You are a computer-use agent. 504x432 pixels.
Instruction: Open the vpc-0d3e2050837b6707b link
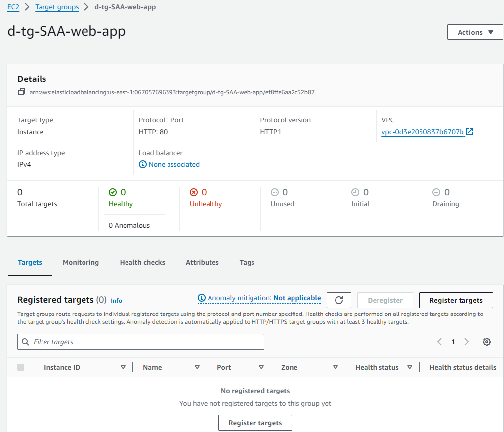[x=422, y=132]
